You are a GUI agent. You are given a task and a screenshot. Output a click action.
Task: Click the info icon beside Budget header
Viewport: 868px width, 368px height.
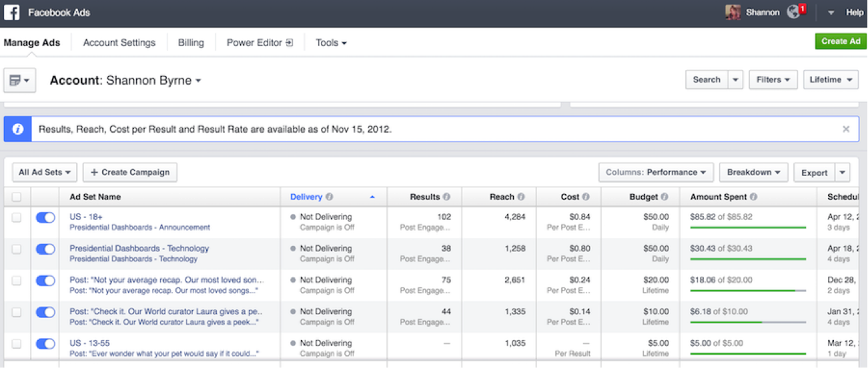tap(665, 197)
